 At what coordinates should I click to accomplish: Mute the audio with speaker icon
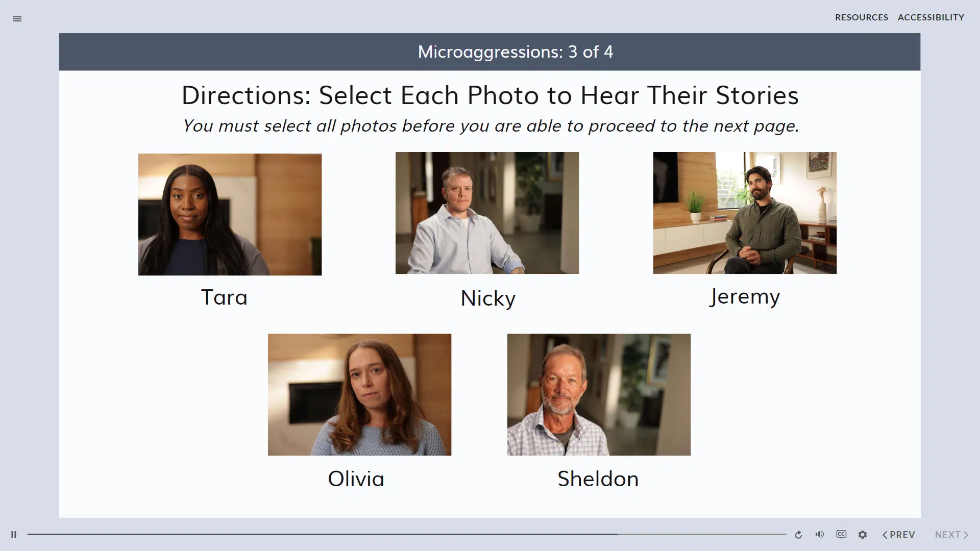820,534
